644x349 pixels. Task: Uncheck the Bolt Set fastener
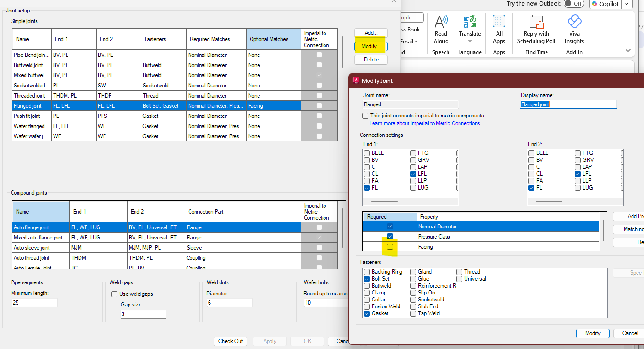367,279
